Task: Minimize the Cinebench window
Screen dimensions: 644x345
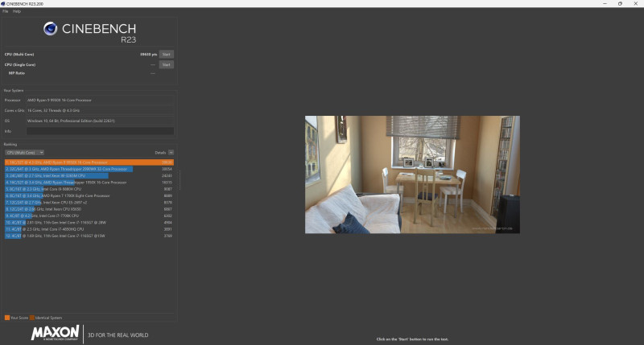Action: tap(605, 4)
